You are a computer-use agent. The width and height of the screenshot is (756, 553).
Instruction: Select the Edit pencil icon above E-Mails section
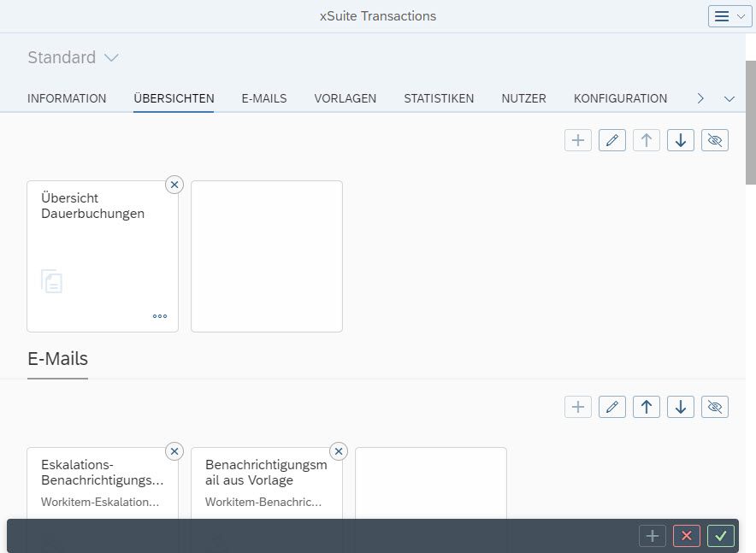(x=611, y=406)
